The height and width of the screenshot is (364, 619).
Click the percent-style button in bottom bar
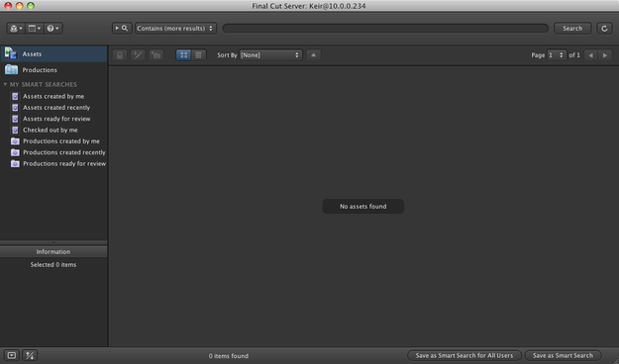pos(30,355)
